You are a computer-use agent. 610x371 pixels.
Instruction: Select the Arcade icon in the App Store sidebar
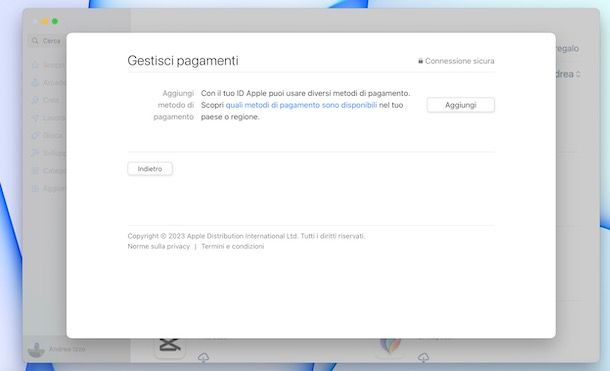(x=35, y=82)
